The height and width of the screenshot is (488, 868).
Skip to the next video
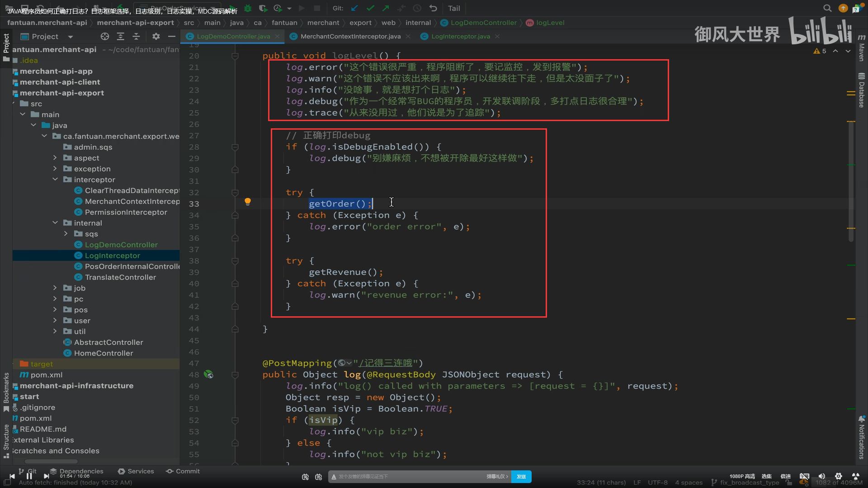(x=46, y=476)
